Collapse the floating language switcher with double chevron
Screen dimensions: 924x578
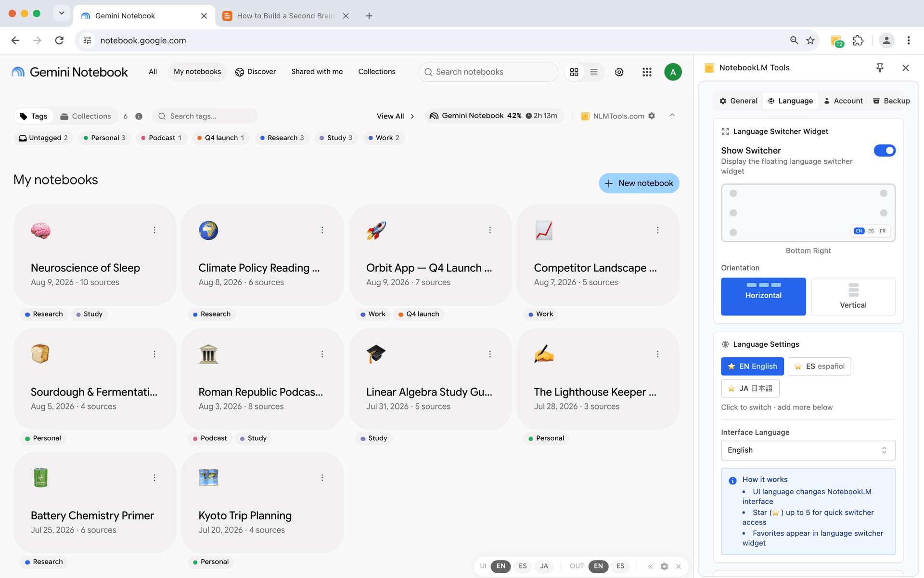(650, 566)
